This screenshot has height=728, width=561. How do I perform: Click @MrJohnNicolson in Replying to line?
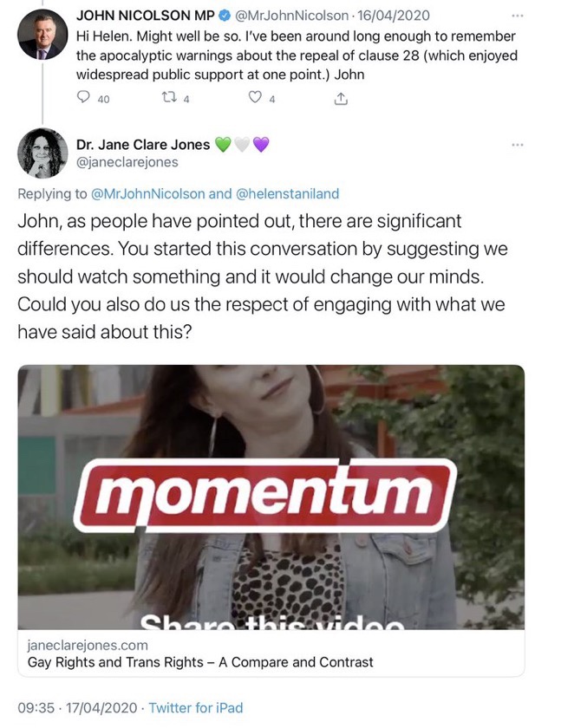(x=148, y=193)
